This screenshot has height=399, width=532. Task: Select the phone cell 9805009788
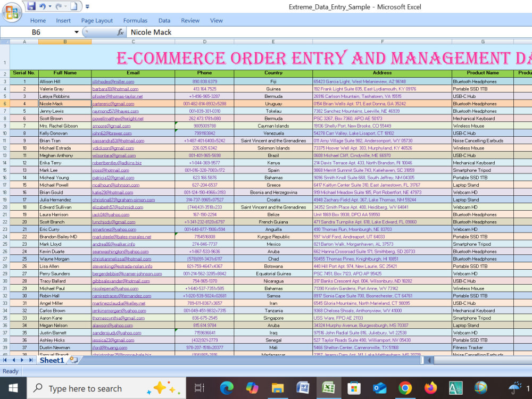tap(204, 126)
